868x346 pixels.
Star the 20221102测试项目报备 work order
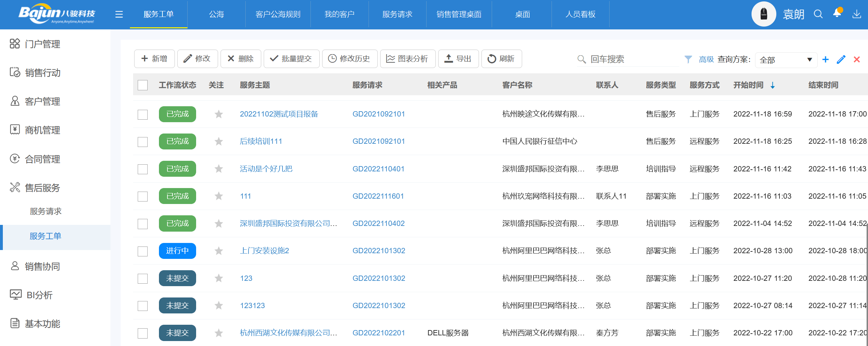[218, 114]
